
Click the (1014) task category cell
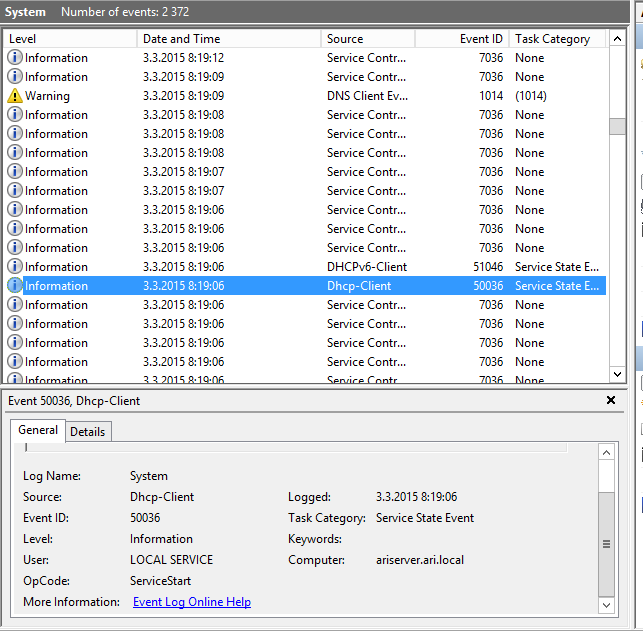point(531,96)
